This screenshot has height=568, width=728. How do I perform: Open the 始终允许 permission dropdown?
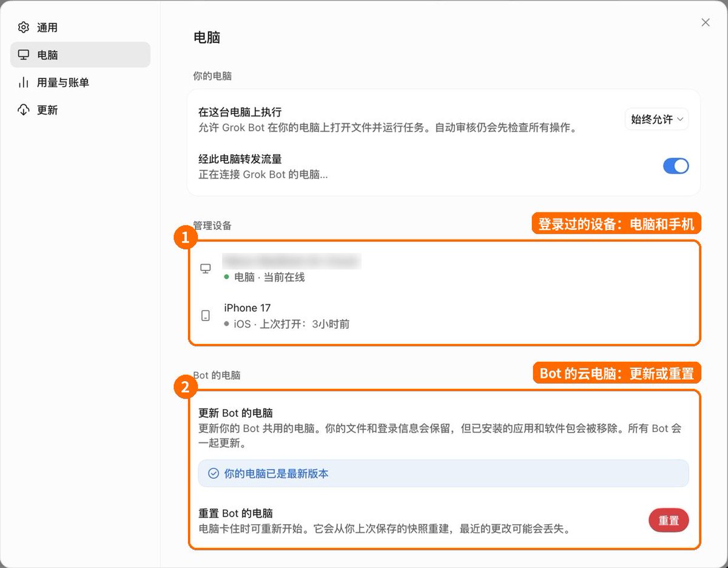[x=657, y=120]
